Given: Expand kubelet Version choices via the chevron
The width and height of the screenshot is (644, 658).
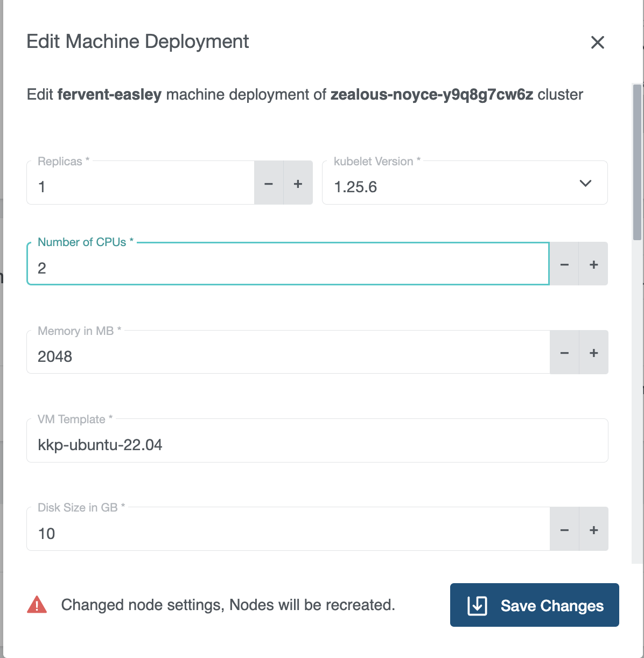Looking at the screenshot, I should coord(586,184).
